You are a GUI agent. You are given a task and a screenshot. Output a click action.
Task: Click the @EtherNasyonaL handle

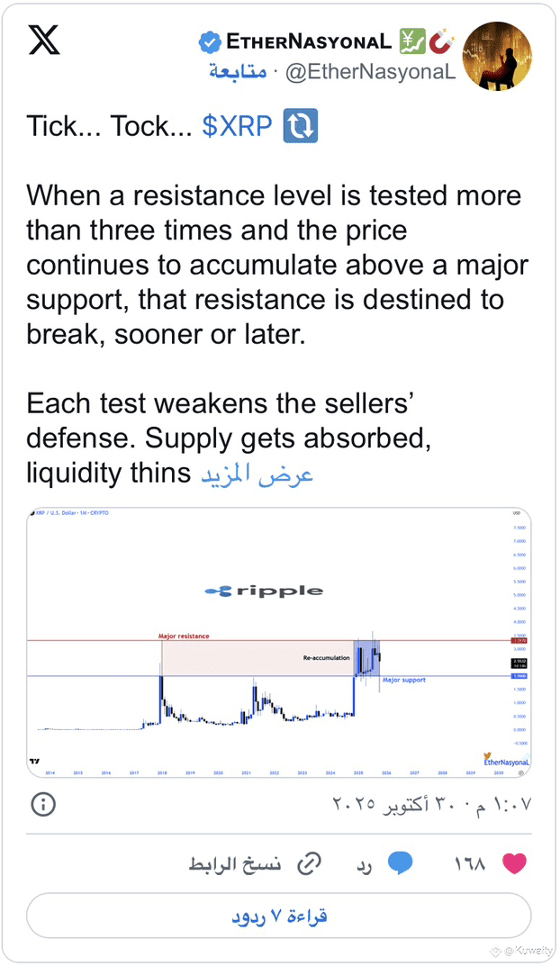pyautogui.click(x=370, y=73)
